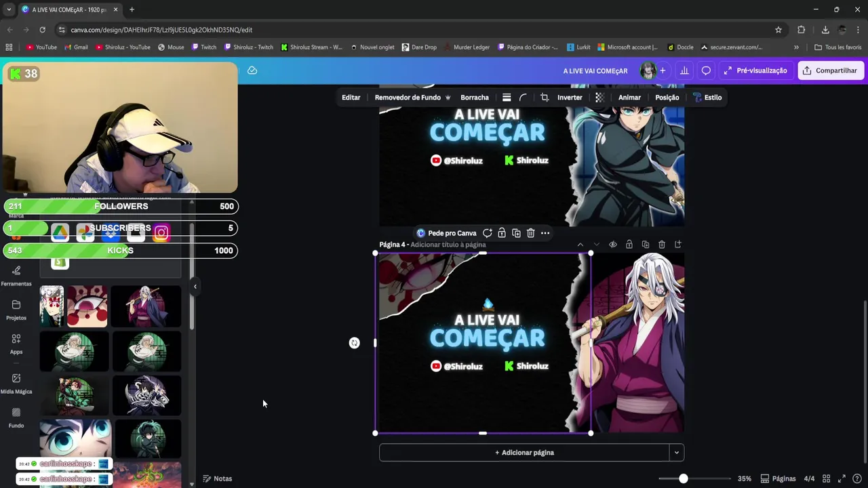The image size is (868, 488).
Task: Click the cloud save status icon
Action: pos(252,70)
